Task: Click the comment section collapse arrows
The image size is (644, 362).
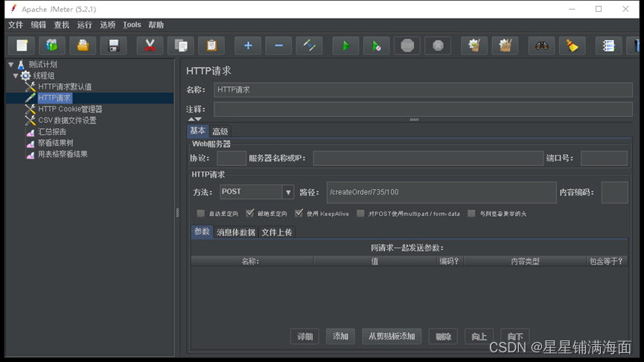Action: (194, 119)
